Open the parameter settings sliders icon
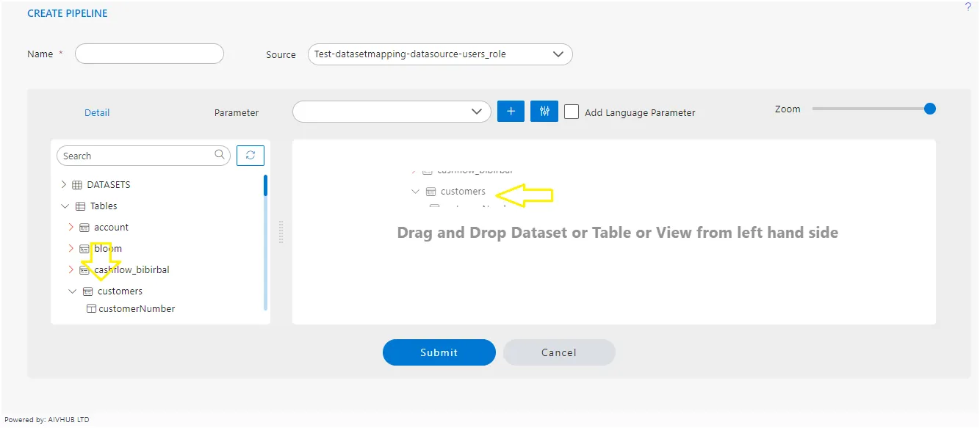980x428 pixels. [544, 112]
